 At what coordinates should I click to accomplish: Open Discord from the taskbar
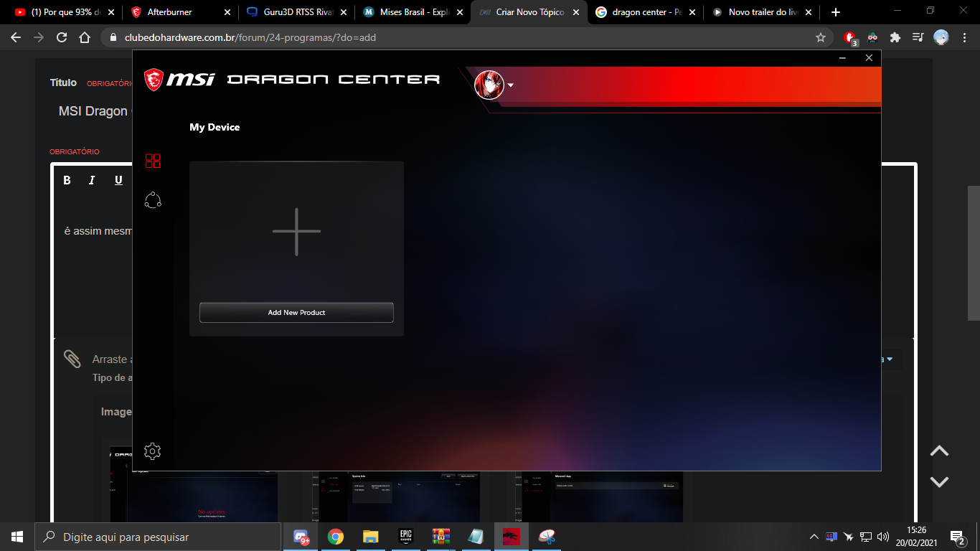click(x=301, y=537)
